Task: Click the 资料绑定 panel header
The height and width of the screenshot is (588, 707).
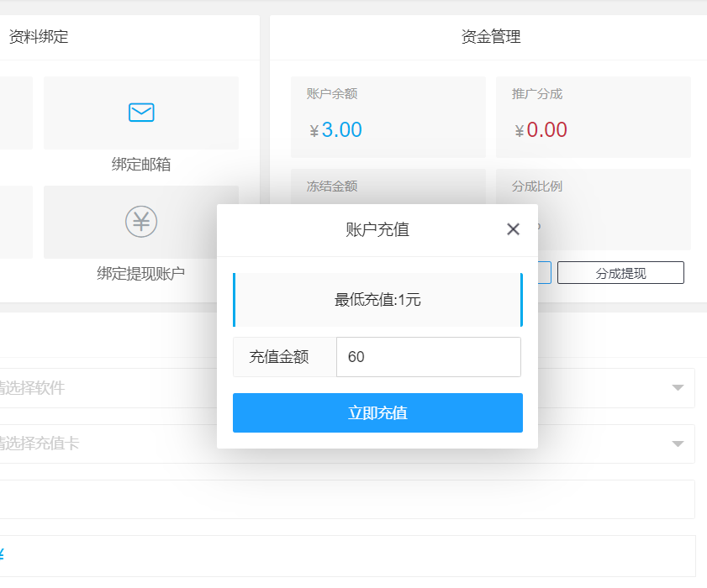Action: [39, 37]
